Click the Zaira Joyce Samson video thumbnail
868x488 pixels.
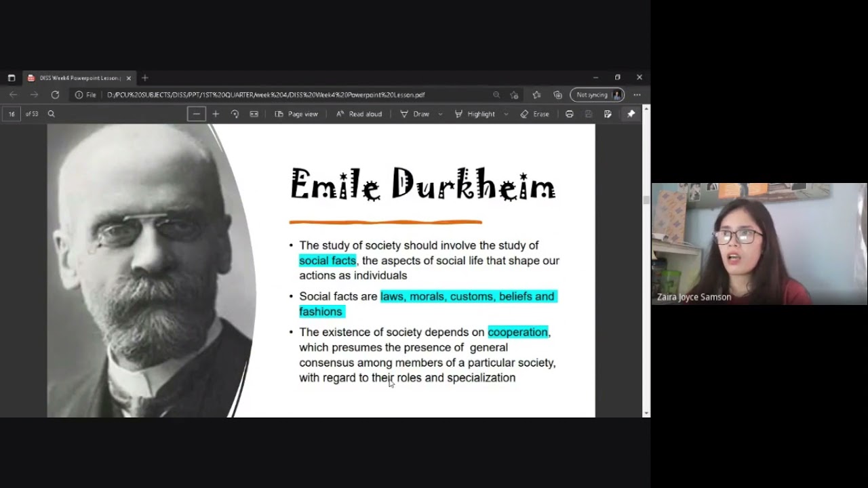pyautogui.click(x=759, y=244)
